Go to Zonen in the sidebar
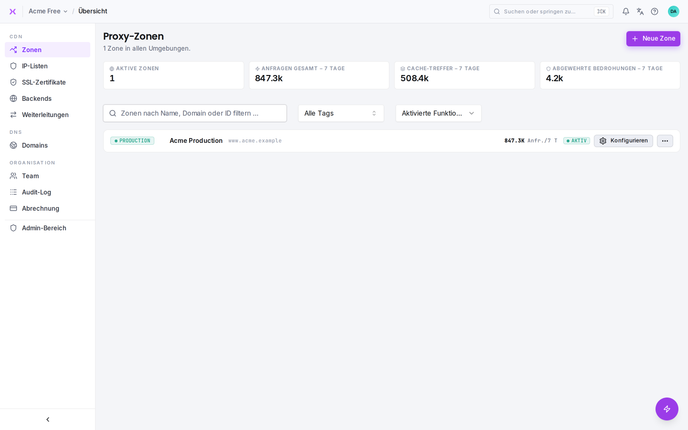688x430 pixels. point(47,50)
